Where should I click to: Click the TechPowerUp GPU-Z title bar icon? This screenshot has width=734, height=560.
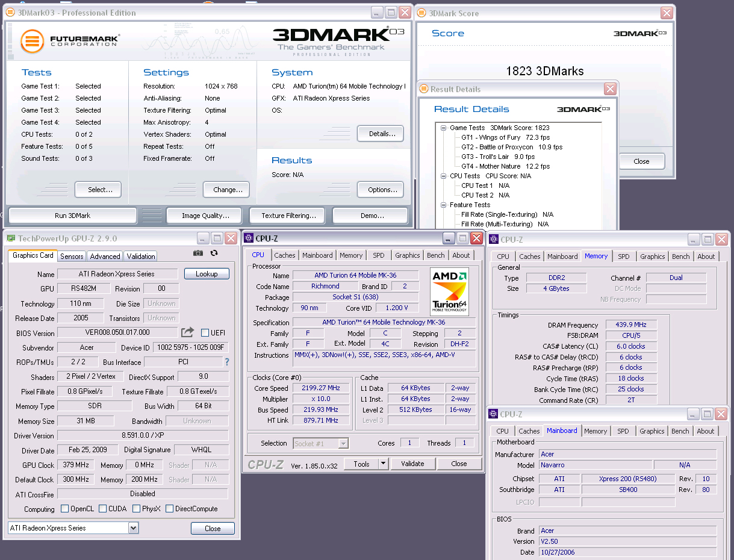click(x=11, y=238)
